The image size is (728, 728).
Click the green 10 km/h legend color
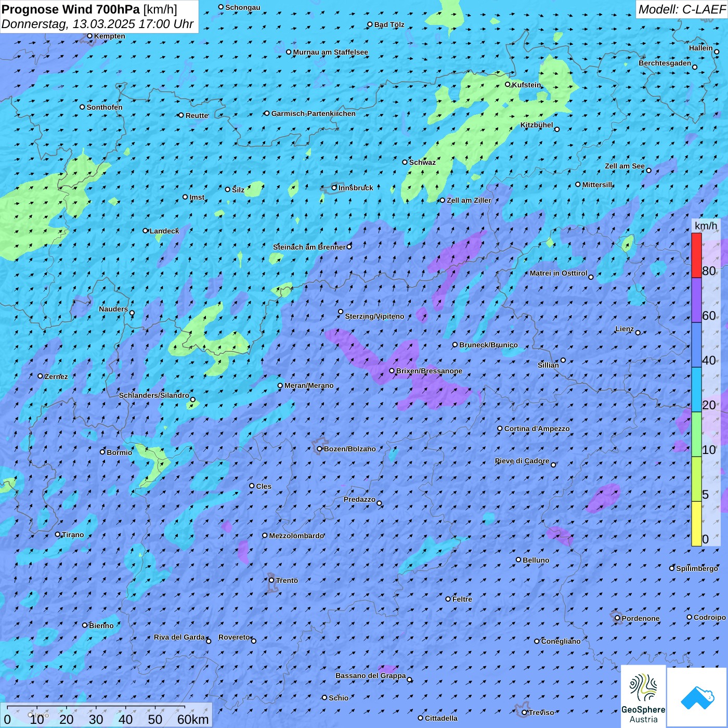pyautogui.click(x=696, y=434)
